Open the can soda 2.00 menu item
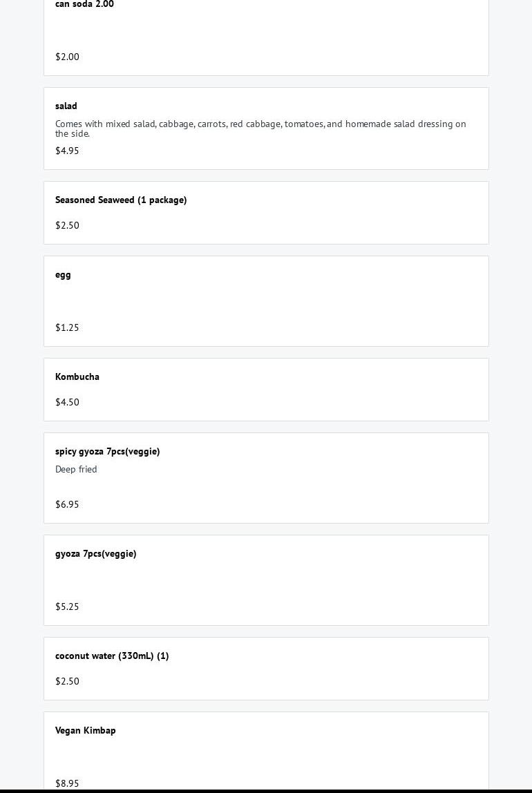The width and height of the screenshot is (532, 793). click(84, 4)
